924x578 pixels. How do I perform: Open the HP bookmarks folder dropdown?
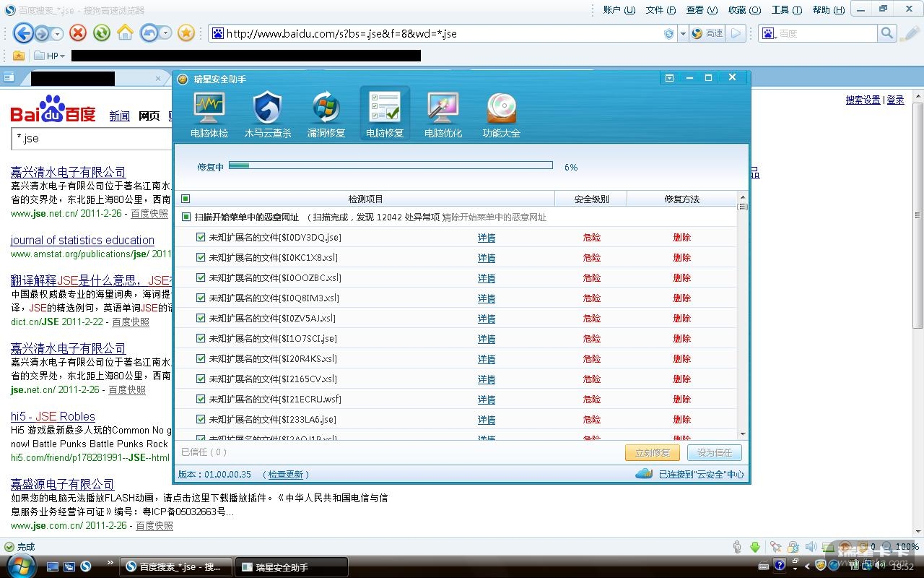pos(50,56)
